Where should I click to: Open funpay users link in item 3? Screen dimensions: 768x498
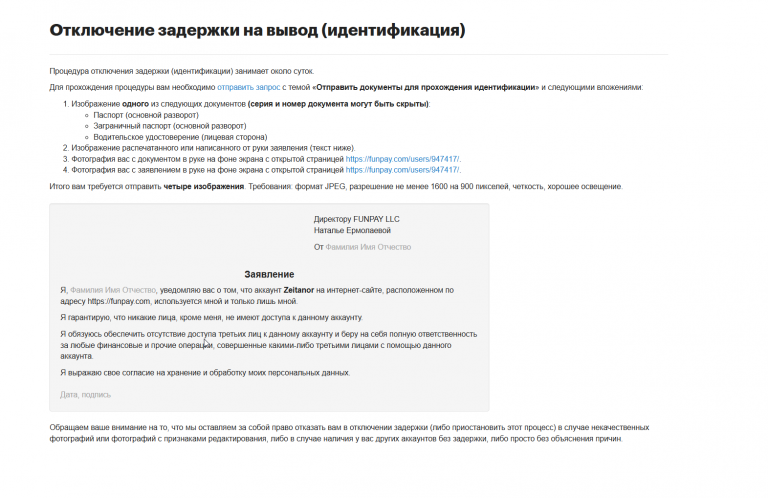coord(402,159)
